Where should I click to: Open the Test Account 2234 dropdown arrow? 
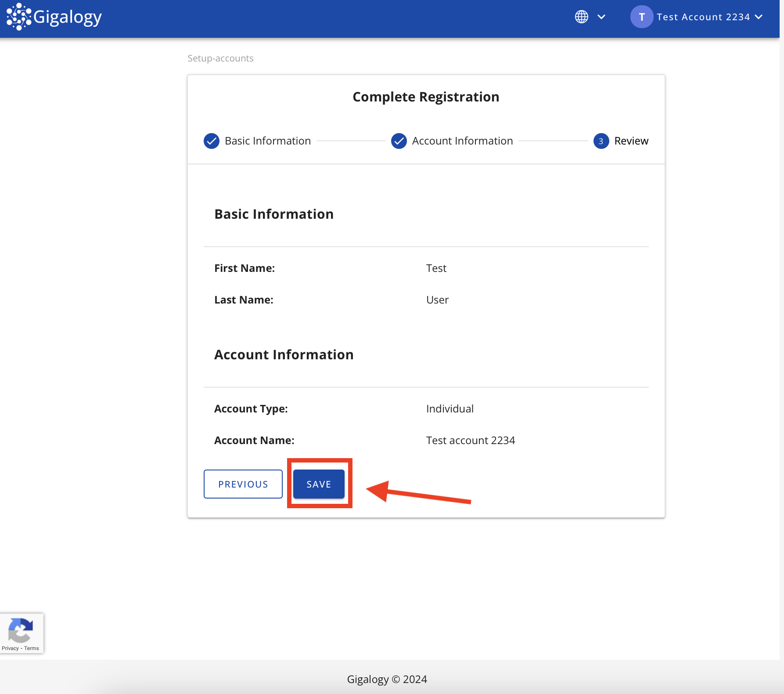(x=759, y=17)
